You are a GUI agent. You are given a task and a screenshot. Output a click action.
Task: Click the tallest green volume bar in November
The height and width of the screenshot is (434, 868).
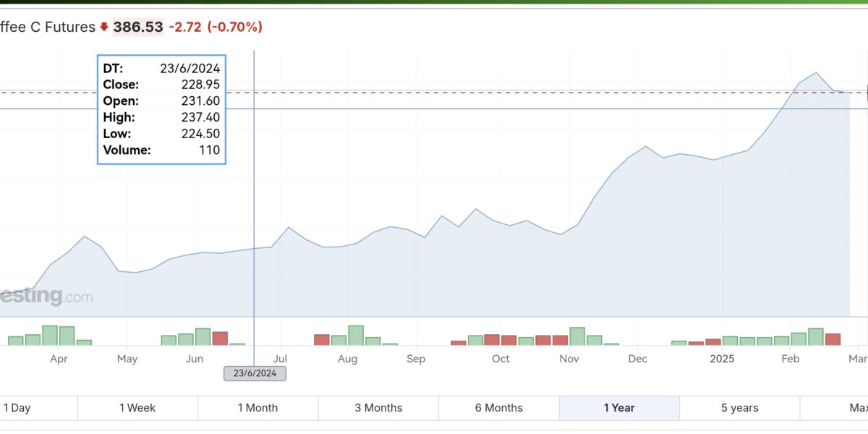pos(577,336)
